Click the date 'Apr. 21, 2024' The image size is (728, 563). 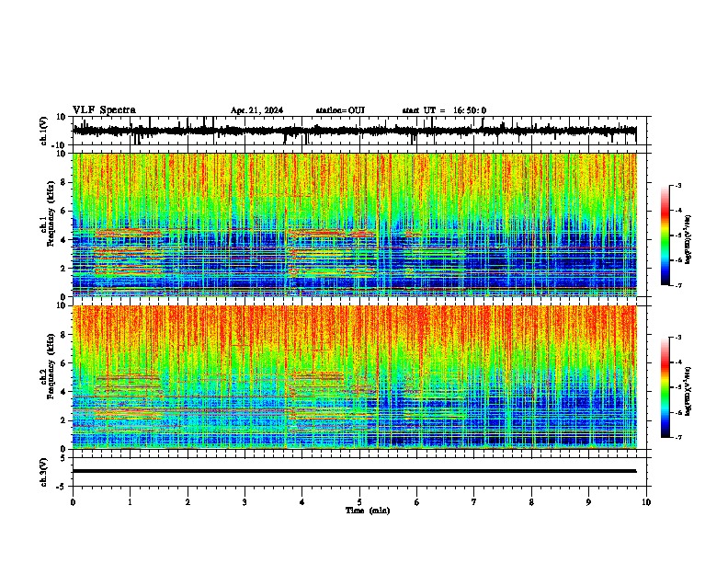coord(256,110)
